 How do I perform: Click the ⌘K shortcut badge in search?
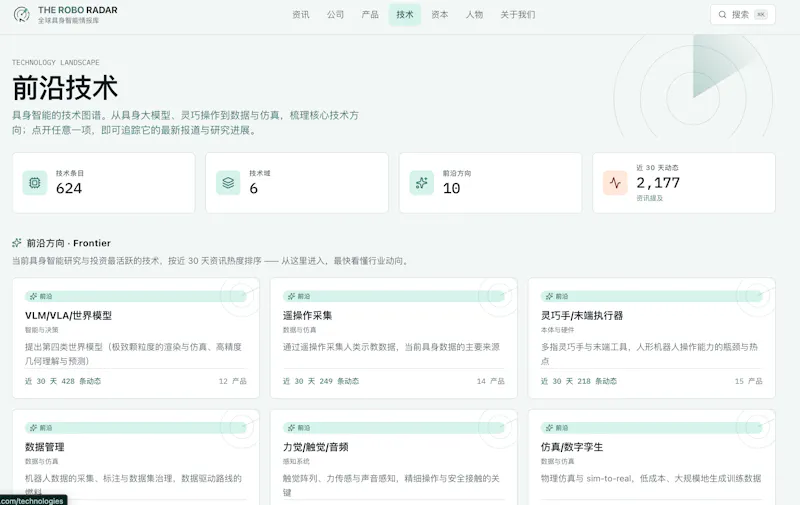pyautogui.click(x=761, y=15)
